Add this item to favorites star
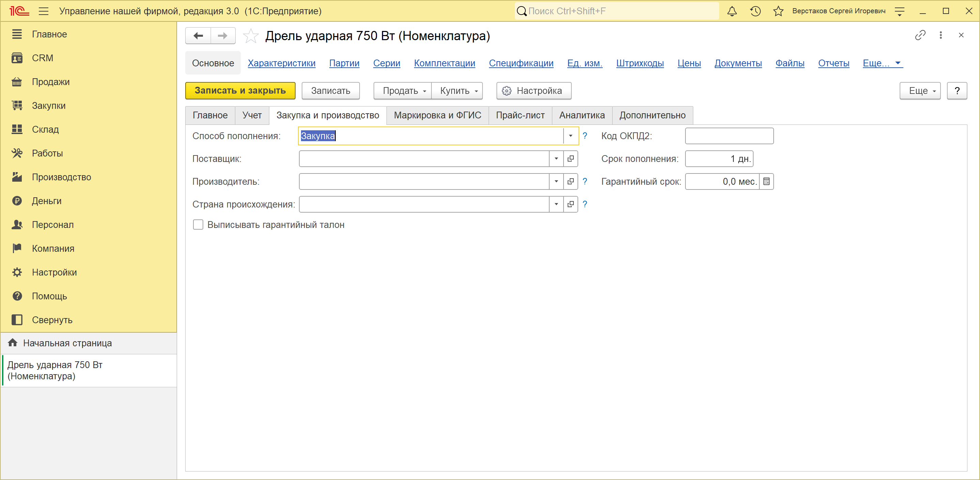This screenshot has width=980, height=480. 251,36
